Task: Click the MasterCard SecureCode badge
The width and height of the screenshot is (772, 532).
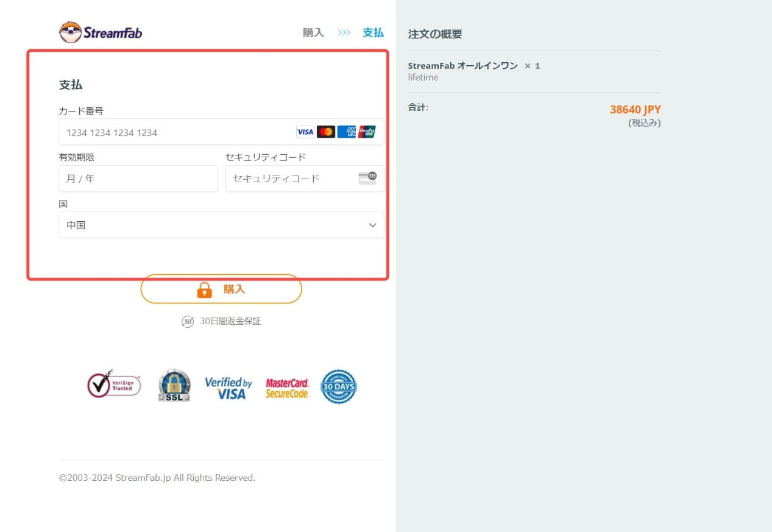Action: pyautogui.click(x=288, y=388)
